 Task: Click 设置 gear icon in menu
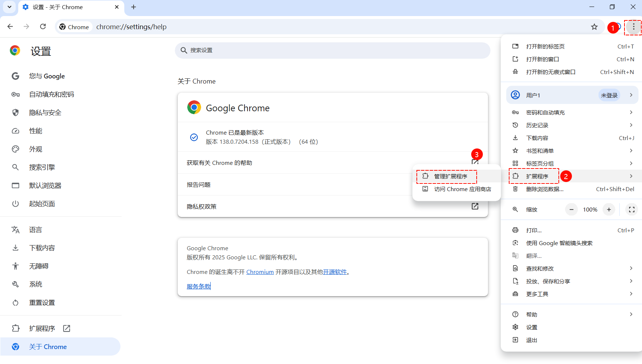point(515,327)
